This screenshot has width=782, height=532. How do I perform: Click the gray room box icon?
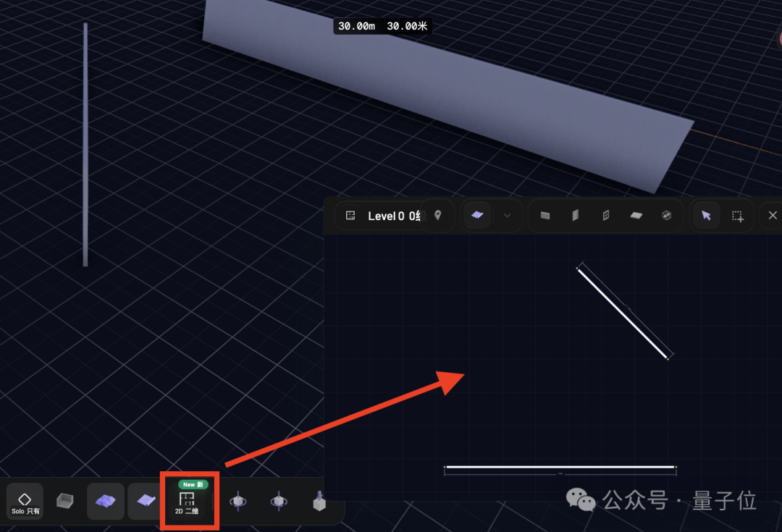point(65,501)
